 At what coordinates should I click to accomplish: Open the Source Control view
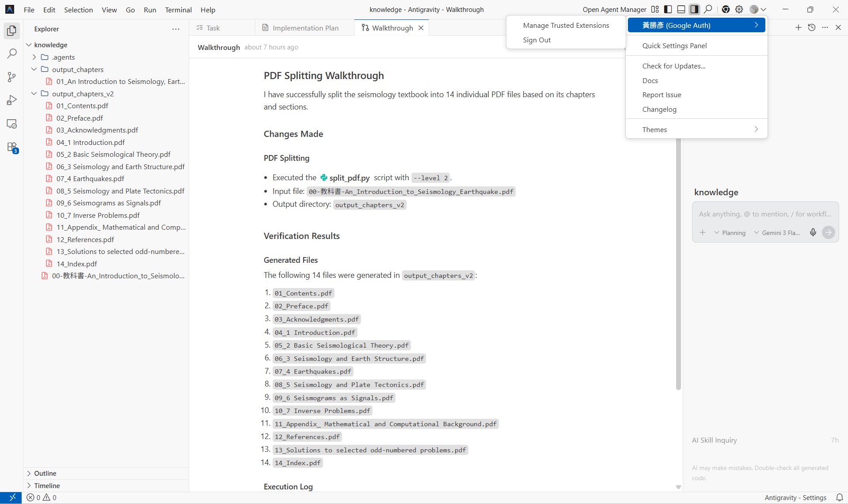(x=12, y=77)
